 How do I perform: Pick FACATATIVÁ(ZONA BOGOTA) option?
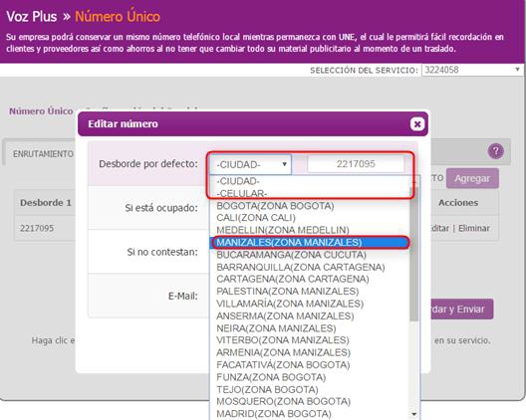310,365
